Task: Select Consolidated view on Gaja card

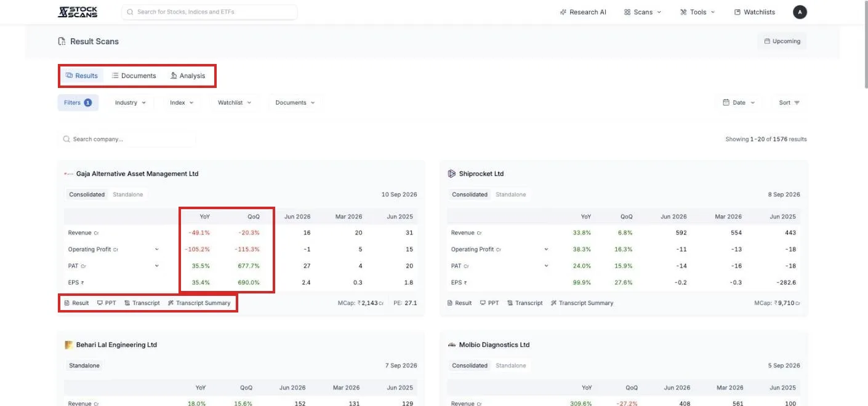Action: pyautogui.click(x=87, y=194)
